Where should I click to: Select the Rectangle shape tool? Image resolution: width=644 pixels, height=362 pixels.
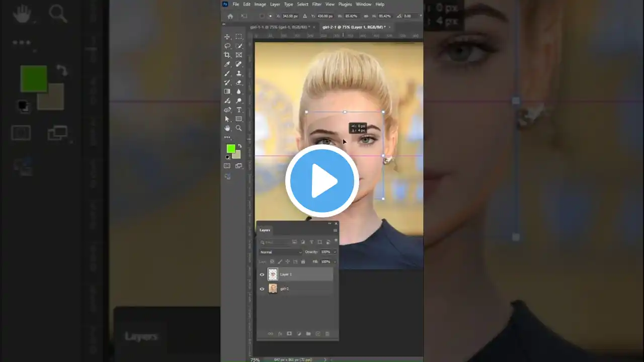tap(239, 119)
